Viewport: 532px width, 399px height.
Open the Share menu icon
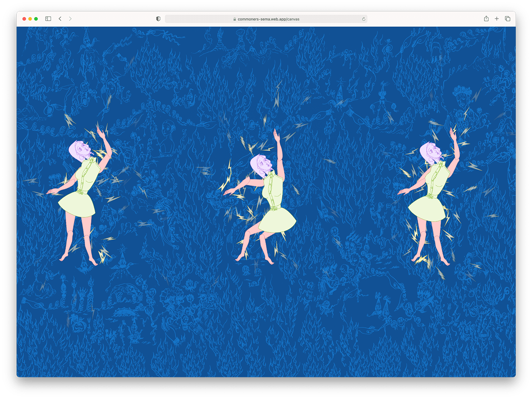tap(486, 18)
